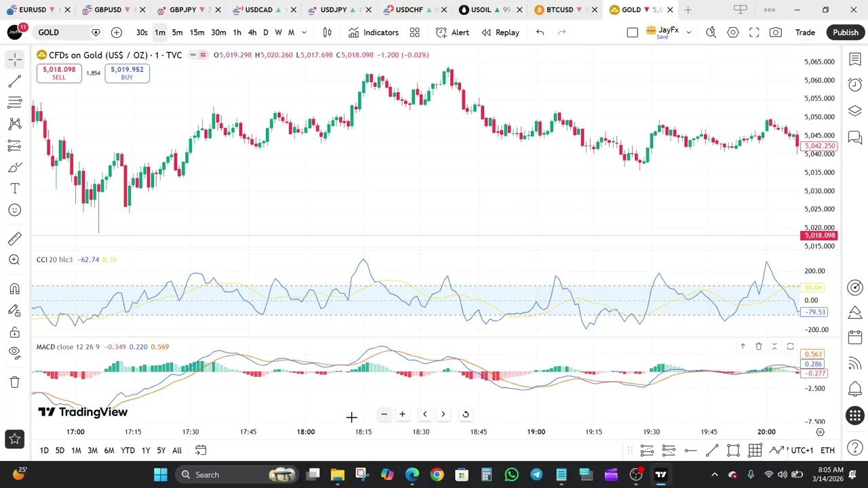Undo the last chart action
868x488 pixels.
point(540,33)
